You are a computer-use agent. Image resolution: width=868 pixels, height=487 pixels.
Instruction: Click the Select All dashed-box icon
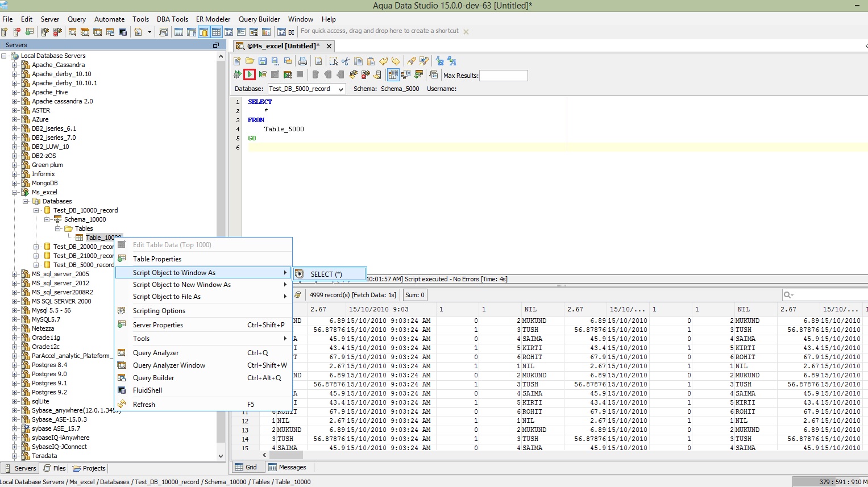pyautogui.click(x=334, y=61)
